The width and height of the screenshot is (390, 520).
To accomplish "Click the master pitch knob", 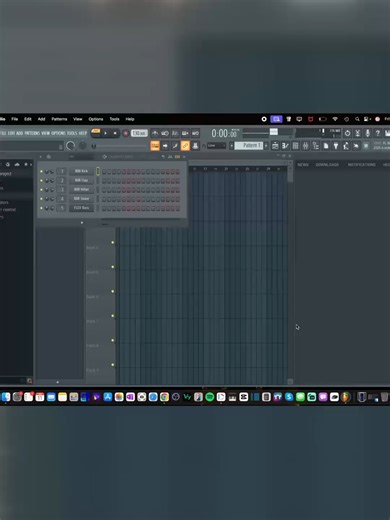I will pos(83,146).
